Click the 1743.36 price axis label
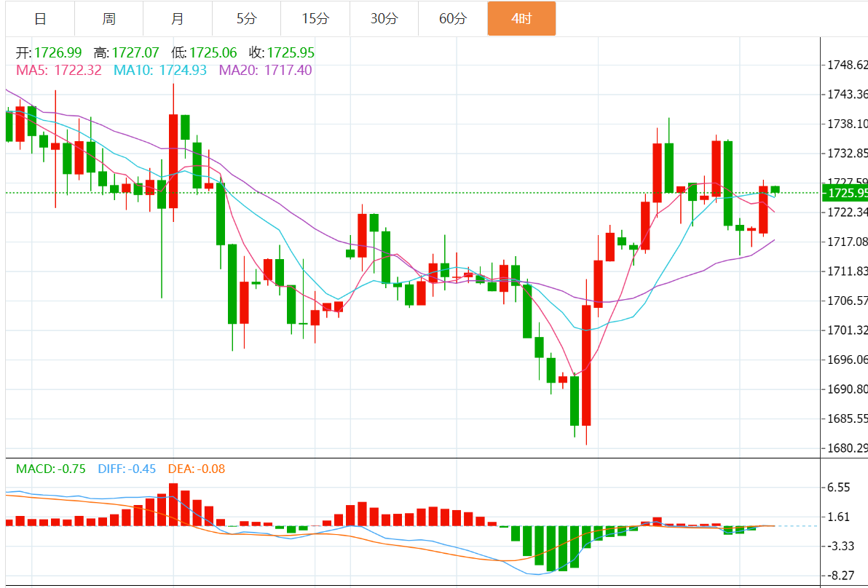The width and height of the screenshot is (868, 588). (x=847, y=95)
